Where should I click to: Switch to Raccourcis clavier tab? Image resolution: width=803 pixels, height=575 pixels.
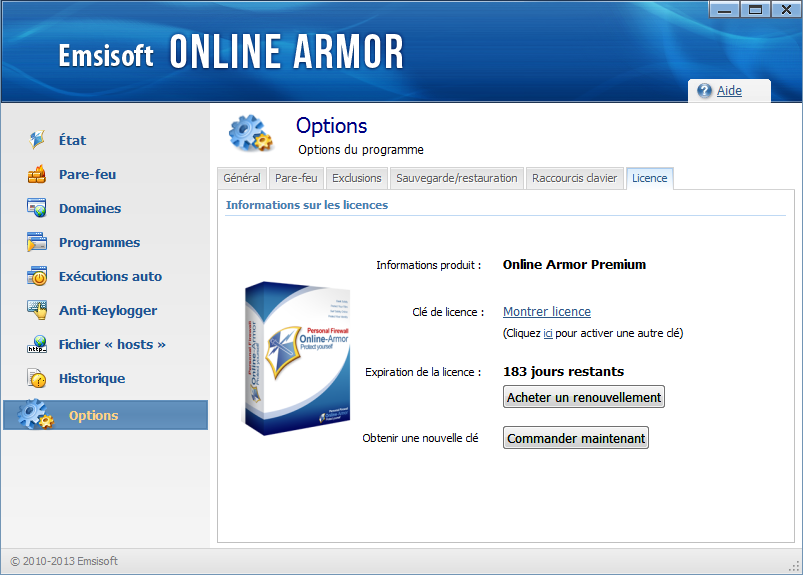pyautogui.click(x=575, y=178)
